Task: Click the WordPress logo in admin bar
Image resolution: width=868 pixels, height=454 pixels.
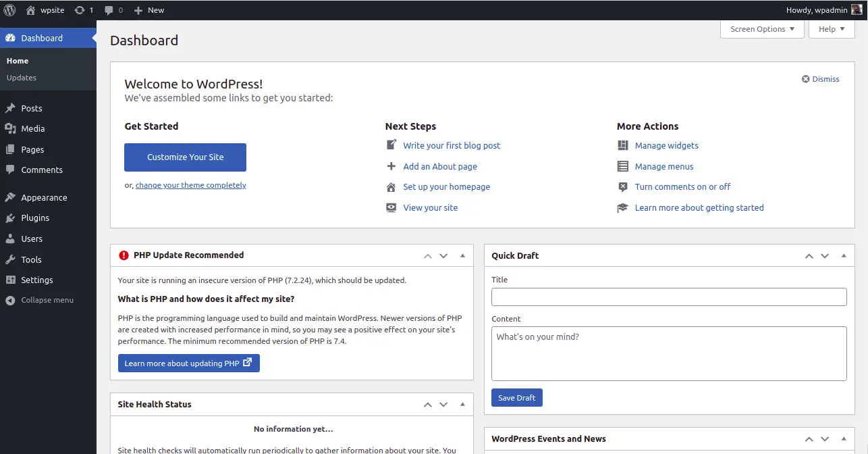Action: pyautogui.click(x=9, y=10)
